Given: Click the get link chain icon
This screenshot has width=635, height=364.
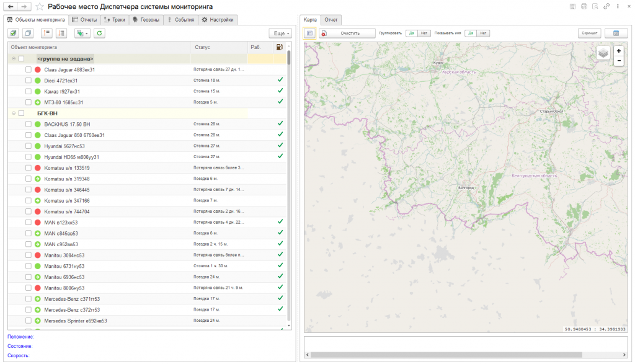Looking at the screenshot, I should pyautogui.click(x=606, y=6).
